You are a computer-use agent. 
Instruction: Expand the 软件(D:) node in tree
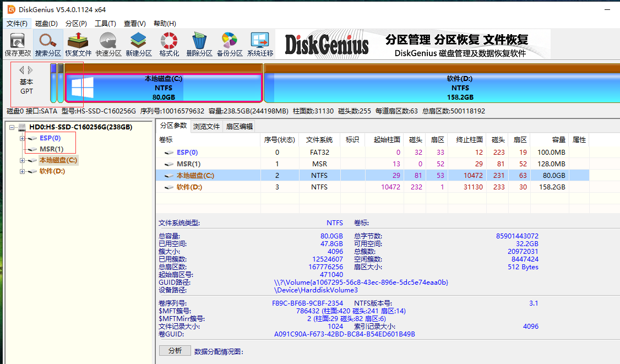(23, 171)
